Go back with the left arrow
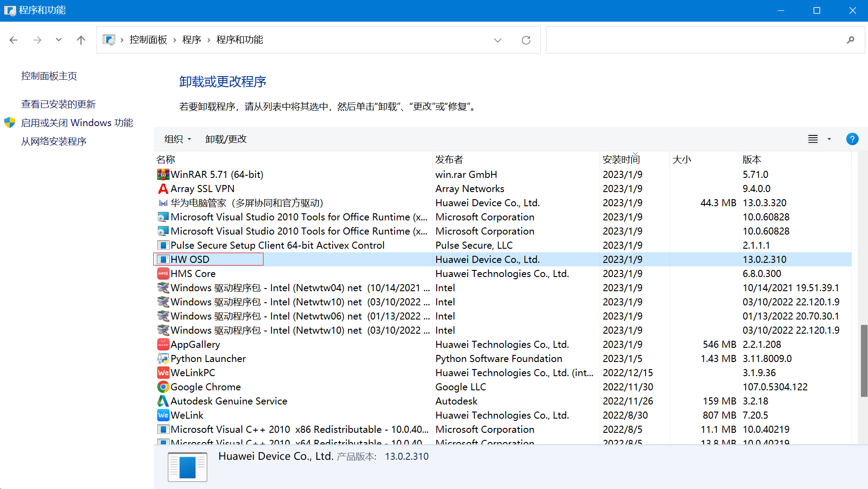 14,40
